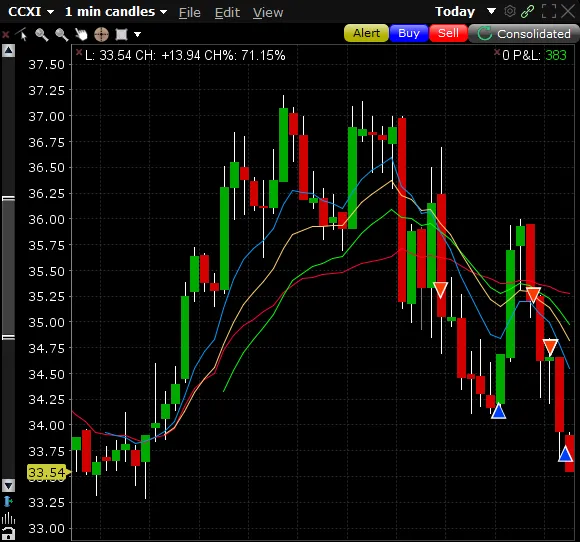The height and width of the screenshot is (542, 580).
Task: Open the View menu
Action: [x=268, y=13]
